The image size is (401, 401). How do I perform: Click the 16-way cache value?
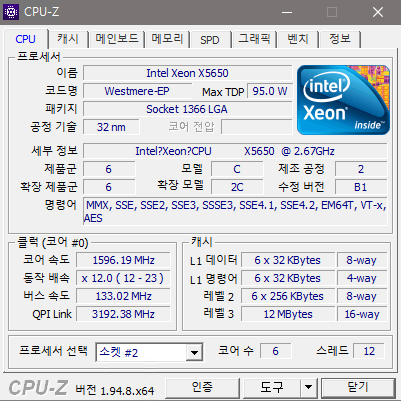[362, 314]
